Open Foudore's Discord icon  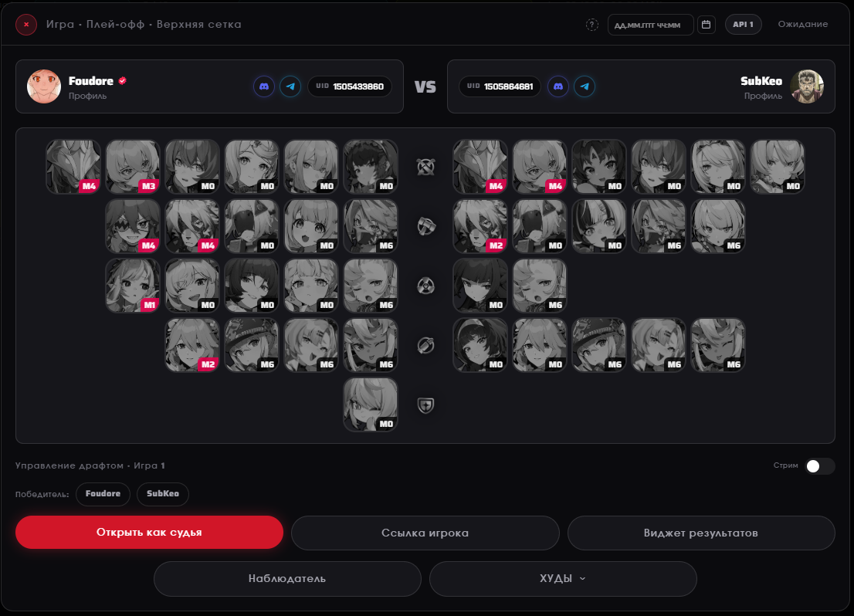click(263, 86)
